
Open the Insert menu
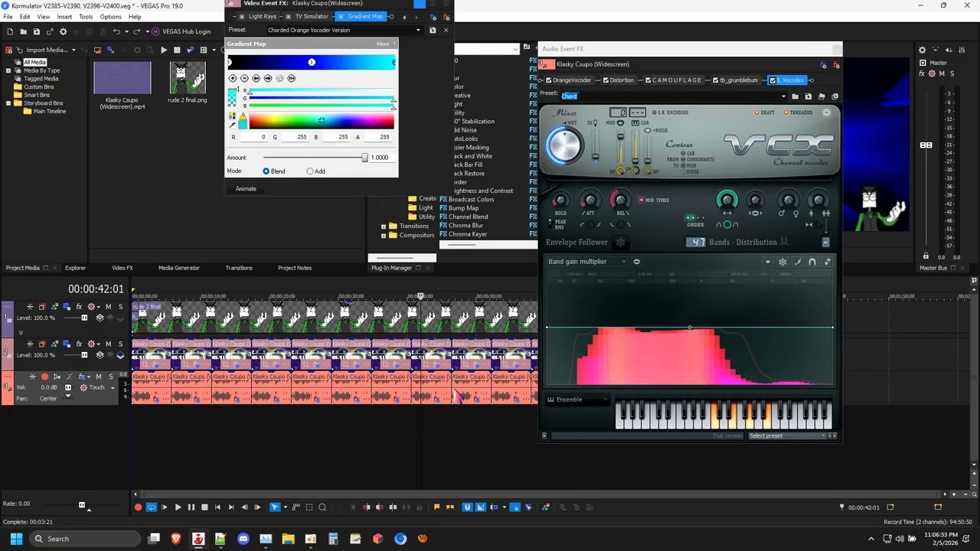tap(64, 17)
